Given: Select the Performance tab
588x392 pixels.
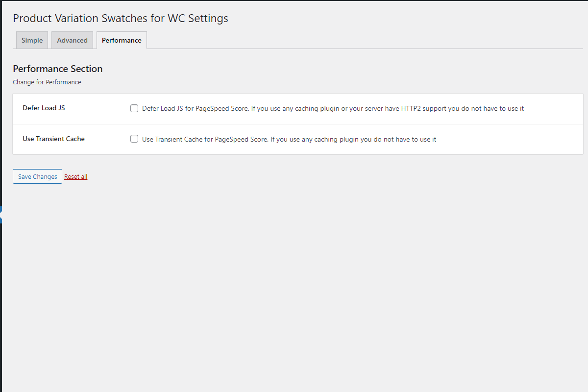Looking at the screenshot, I should click(122, 40).
